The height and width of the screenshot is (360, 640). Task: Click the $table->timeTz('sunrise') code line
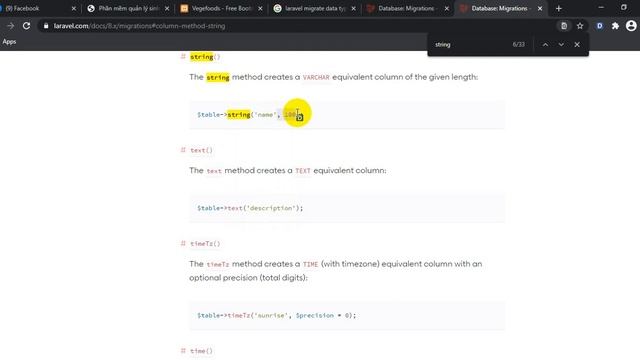(x=276, y=316)
